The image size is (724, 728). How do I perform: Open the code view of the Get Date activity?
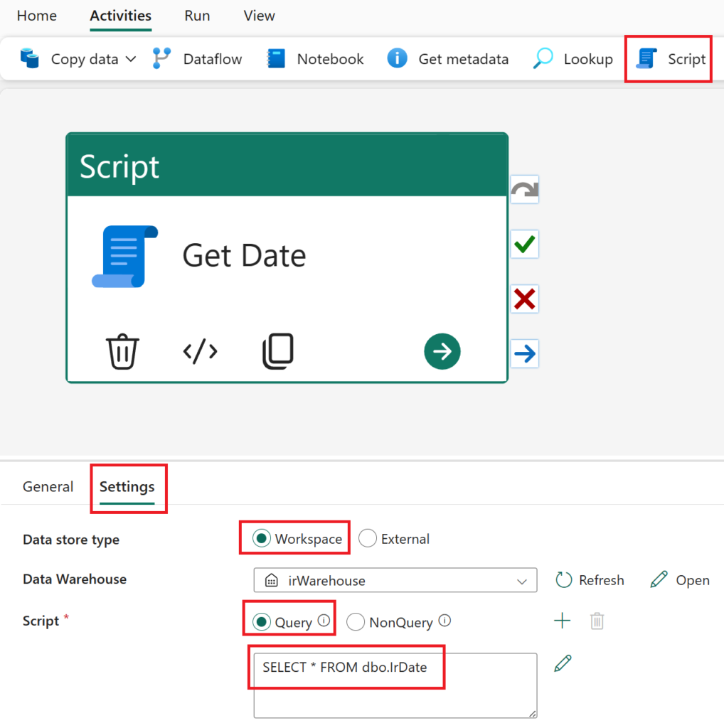(x=200, y=350)
